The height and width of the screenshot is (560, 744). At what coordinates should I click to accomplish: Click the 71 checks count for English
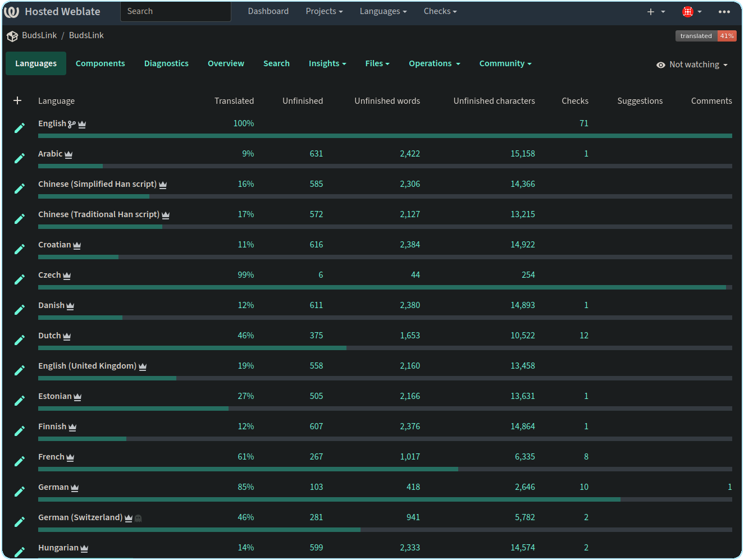584,123
